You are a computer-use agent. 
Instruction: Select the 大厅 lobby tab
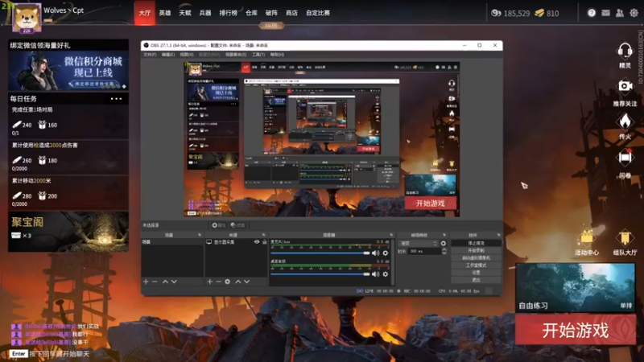[x=145, y=13]
